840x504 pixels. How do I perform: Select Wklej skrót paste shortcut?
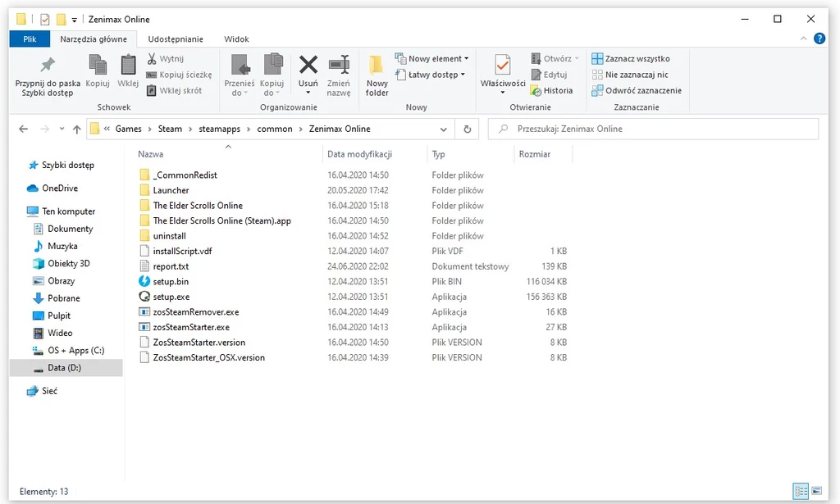coord(175,90)
